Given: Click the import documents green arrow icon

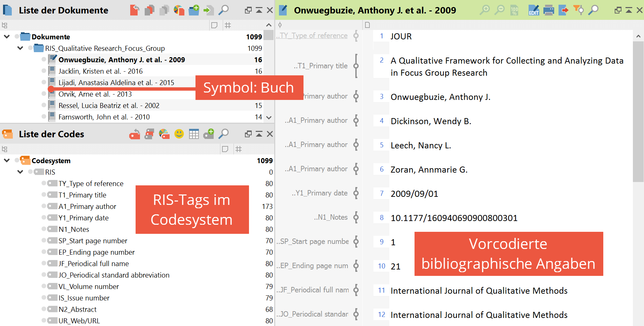Looking at the screenshot, I should 209,10.
